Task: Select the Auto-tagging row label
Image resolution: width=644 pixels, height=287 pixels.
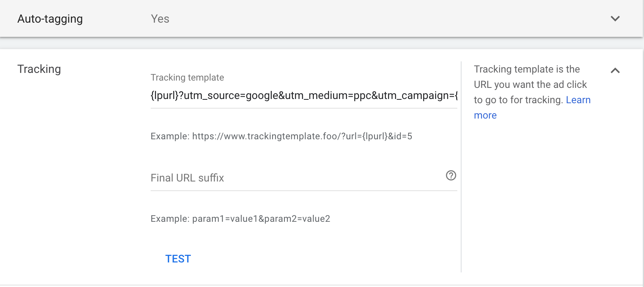Action: (50, 19)
